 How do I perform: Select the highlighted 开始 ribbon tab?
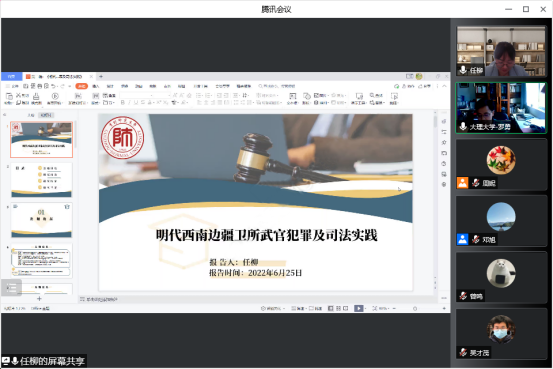[x=81, y=86]
